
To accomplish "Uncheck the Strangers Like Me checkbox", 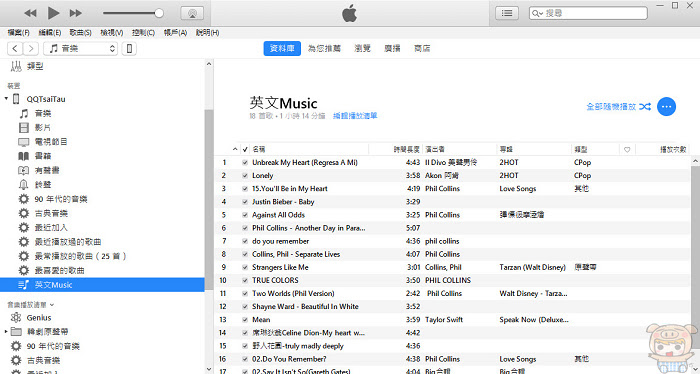I will 245,267.
